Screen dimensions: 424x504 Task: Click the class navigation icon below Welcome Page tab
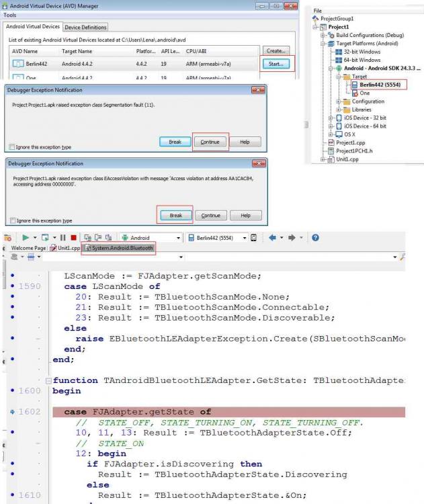coord(14,257)
